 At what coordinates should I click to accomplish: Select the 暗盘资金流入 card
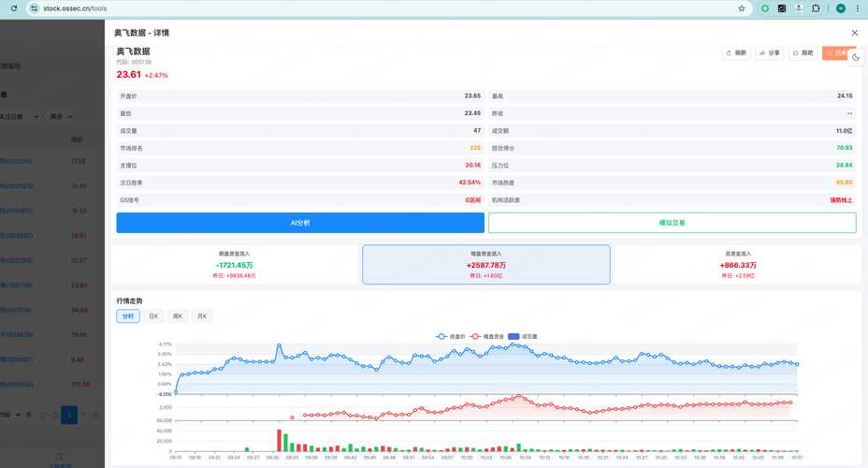(x=486, y=265)
